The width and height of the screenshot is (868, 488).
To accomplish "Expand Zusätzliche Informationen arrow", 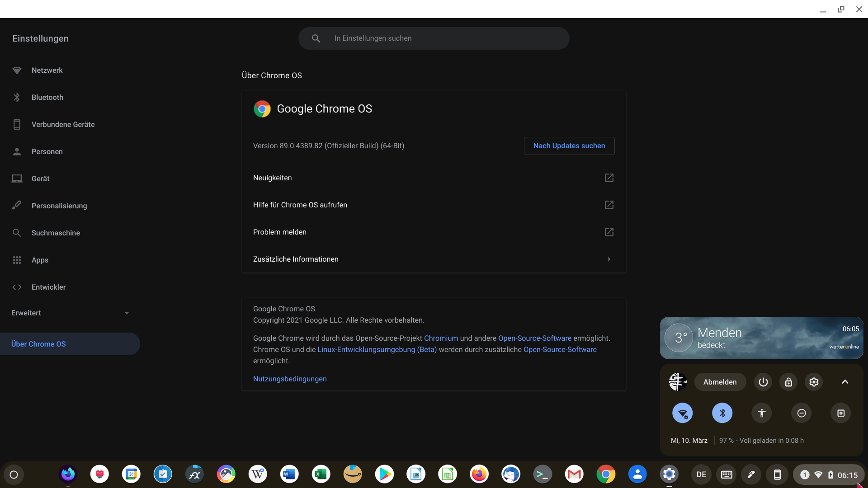I will tap(609, 259).
